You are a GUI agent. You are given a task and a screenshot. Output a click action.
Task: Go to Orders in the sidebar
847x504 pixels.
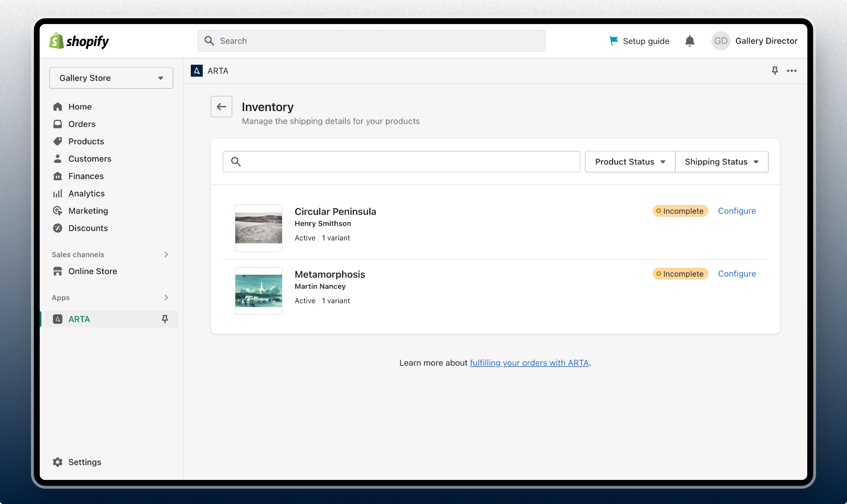[82, 124]
